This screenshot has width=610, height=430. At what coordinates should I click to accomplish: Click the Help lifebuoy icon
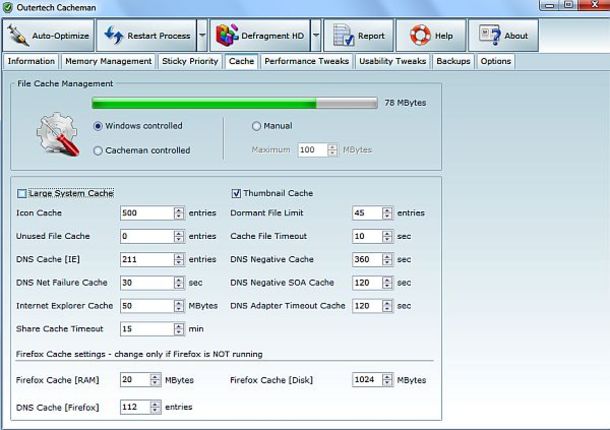pos(420,35)
